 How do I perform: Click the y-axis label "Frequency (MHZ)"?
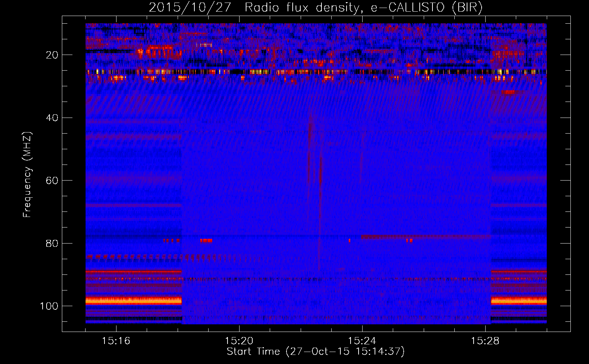[x=27, y=175]
